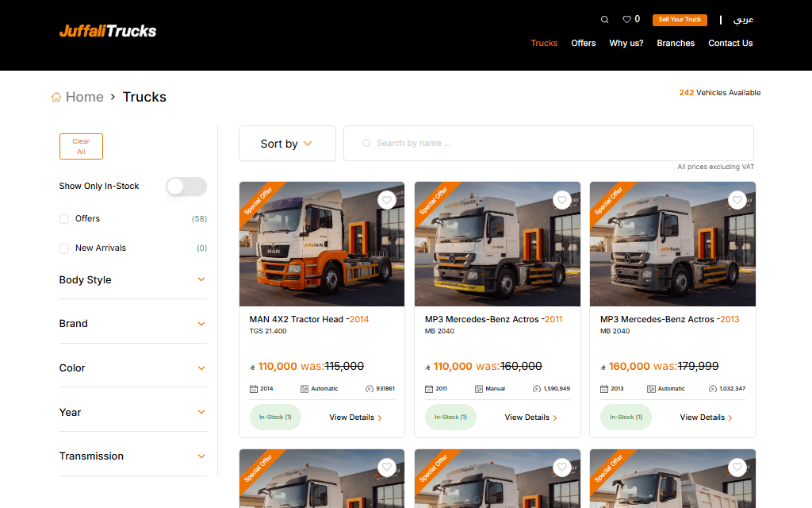This screenshot has width=812, height=508.
Task: Check the Offers filter checkbox
Action: 64,219
